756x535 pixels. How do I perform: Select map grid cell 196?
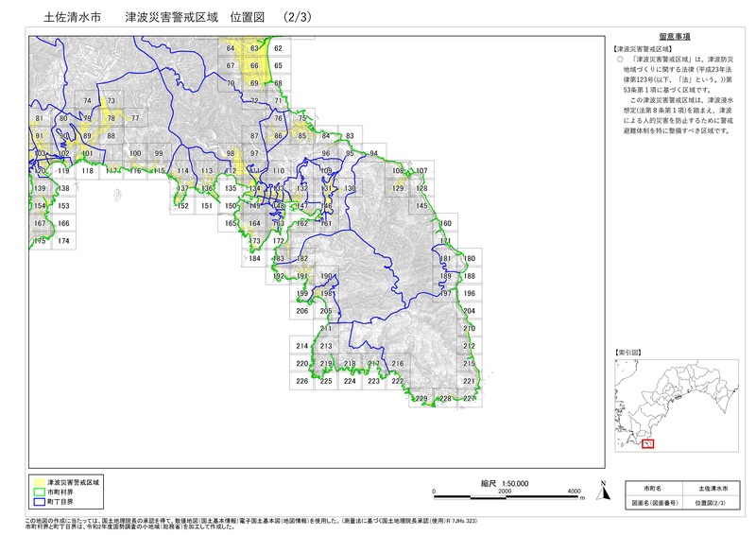pos(470,294)
